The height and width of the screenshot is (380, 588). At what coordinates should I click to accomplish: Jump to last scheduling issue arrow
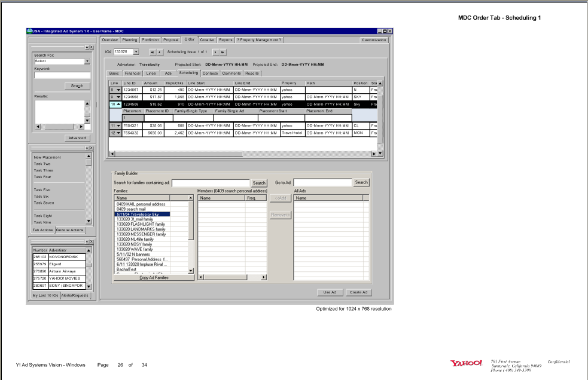[x=223, y=52]
